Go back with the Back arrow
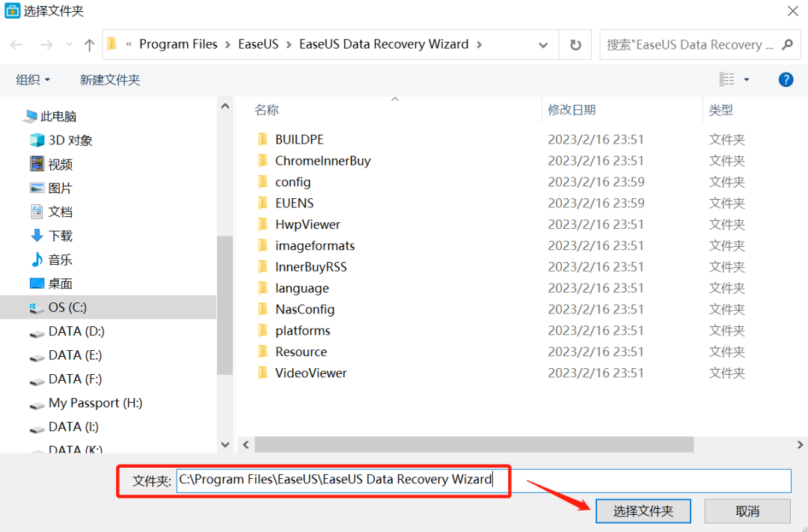 [x=16, y=45]
